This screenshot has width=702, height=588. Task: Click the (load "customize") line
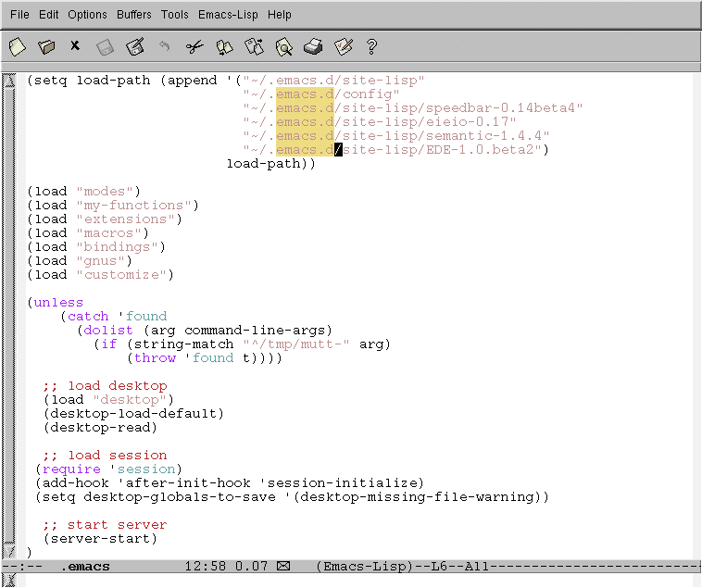click(x=100, y=275)
